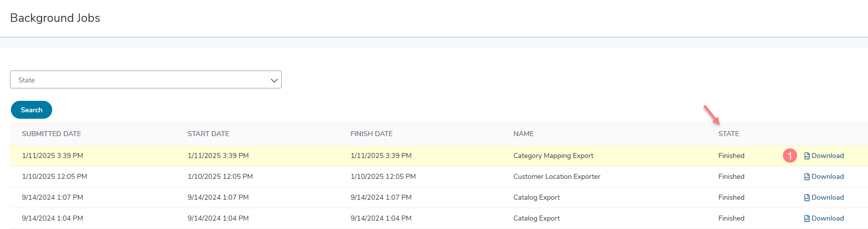Click the Search button

[x=31, y=110]
